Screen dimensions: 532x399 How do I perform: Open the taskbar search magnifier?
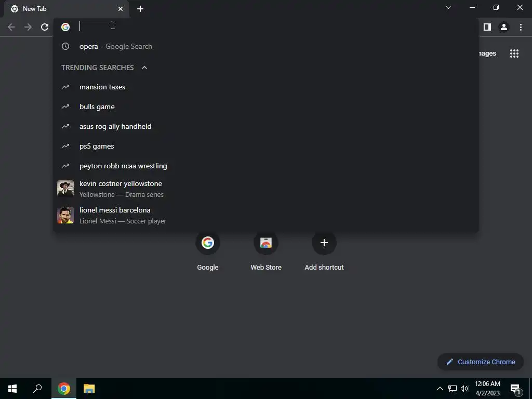point(37,389)
